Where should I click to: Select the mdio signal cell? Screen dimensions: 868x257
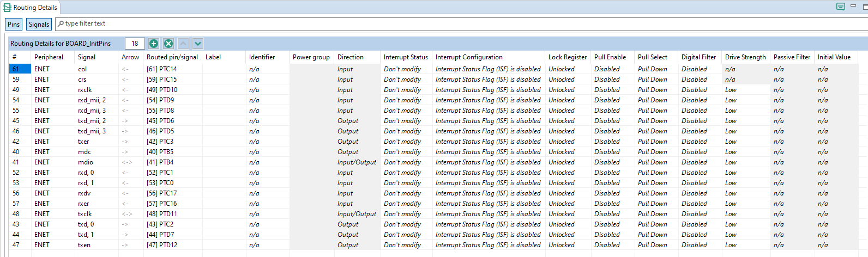97,162
